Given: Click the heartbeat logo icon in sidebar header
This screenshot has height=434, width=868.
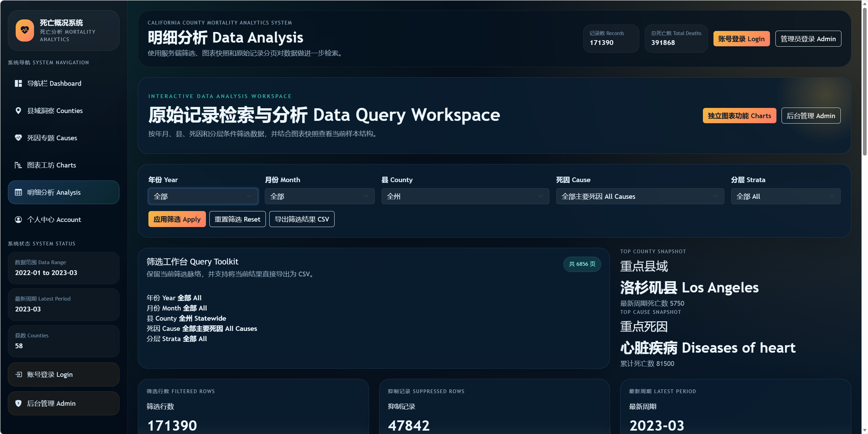Looking at the screenshot, I should coord(25,30).
